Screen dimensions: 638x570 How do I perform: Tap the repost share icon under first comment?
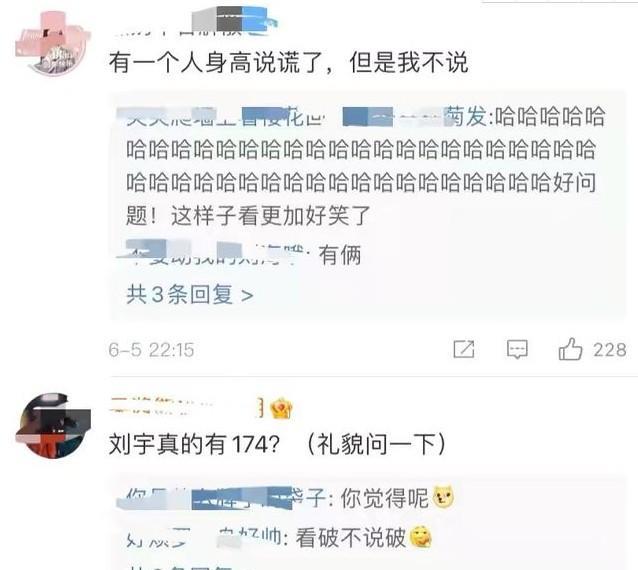tap(464, 349)
